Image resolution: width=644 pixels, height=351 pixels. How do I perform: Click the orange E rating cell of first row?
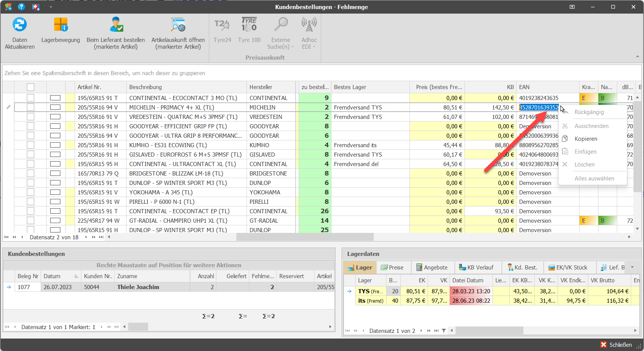589,98
